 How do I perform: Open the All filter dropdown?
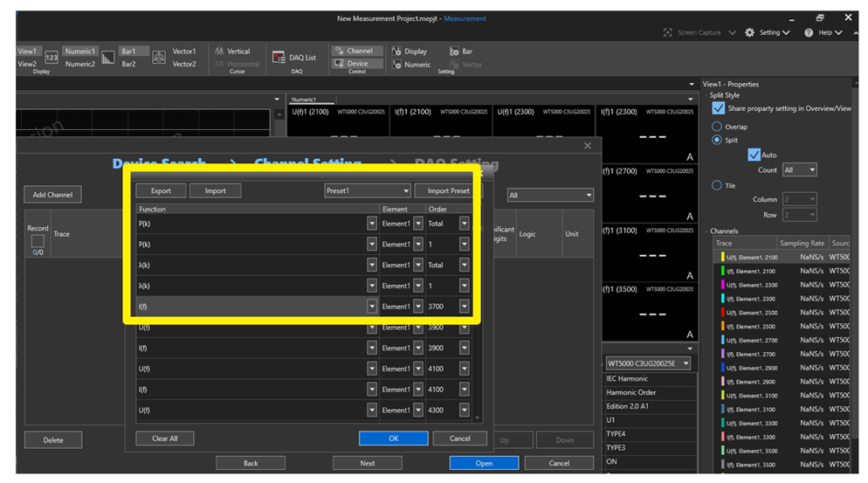pos(550,195)
